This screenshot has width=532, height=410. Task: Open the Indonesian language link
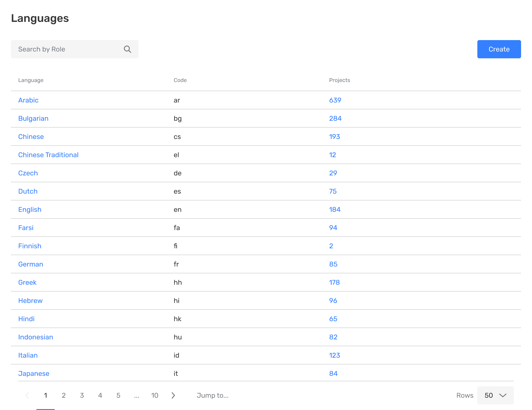(x=36, y=337)
